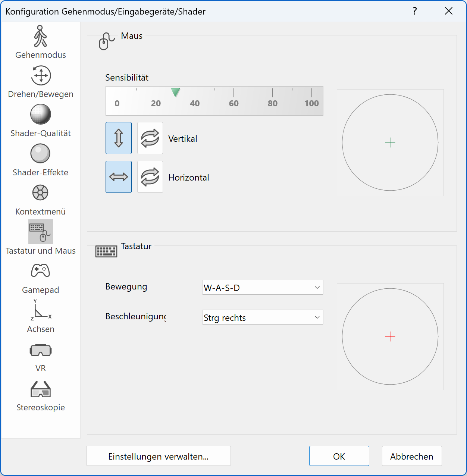The width and height of the screenshot is (467, 476).
Task: Expand the Bewegung W-A-S-D dropdown
Action: coord(263,288)
